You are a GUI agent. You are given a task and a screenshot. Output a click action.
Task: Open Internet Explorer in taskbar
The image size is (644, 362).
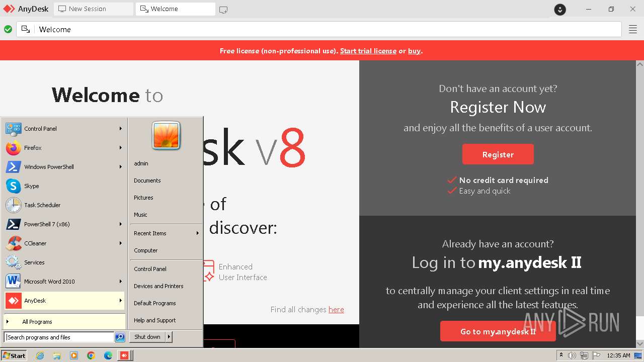pos(40,355)
